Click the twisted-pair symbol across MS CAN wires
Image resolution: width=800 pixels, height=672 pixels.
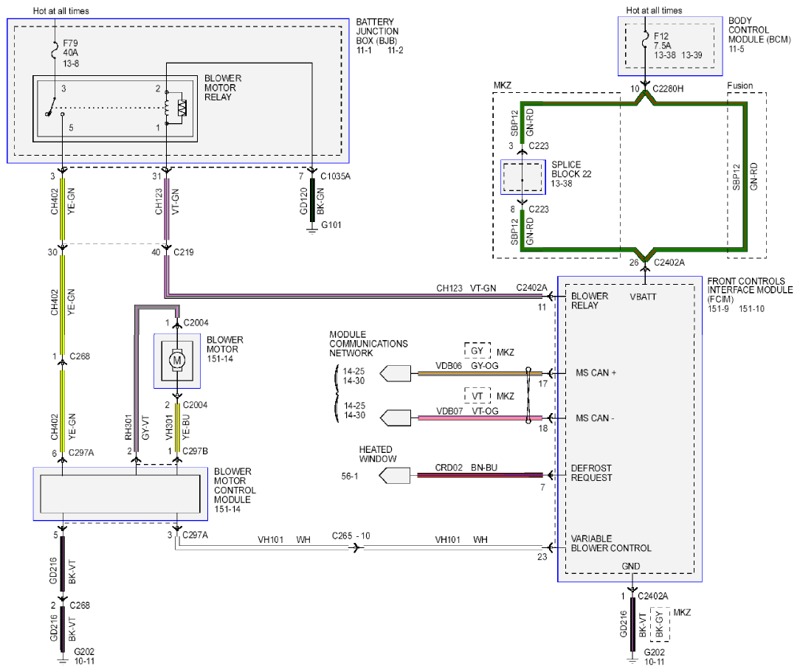pyautogui.click(x=528, y=395)
